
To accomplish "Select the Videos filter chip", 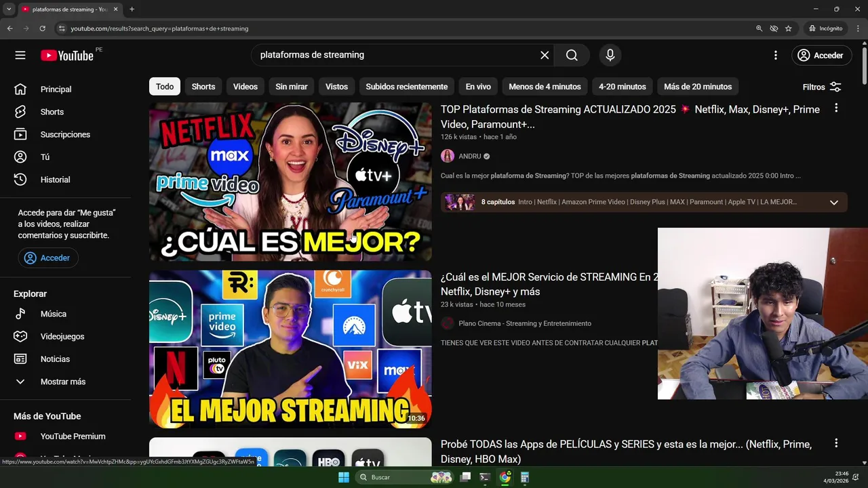I will click(x=245, y=87).
